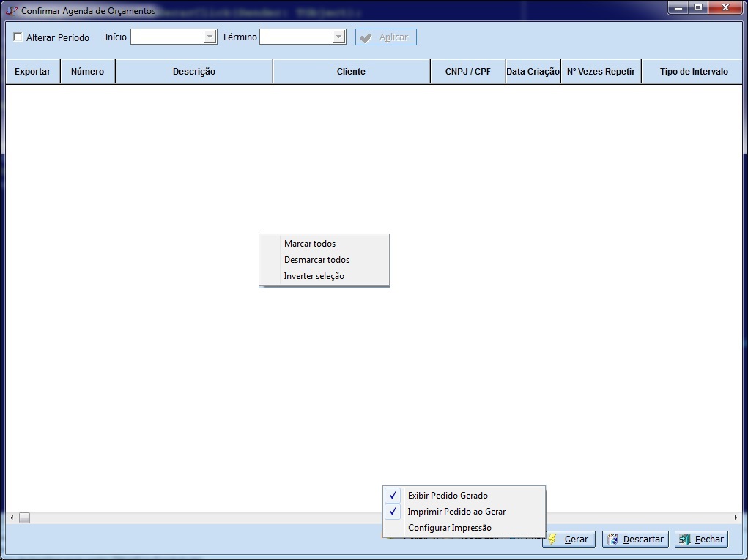
Task: Expand the Término date dropdown
Action: pyautogui.click(x=338, y=37)
